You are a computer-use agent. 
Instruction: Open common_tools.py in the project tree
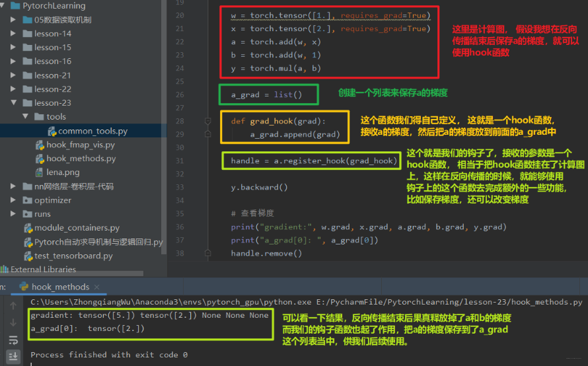pos(92,131)
